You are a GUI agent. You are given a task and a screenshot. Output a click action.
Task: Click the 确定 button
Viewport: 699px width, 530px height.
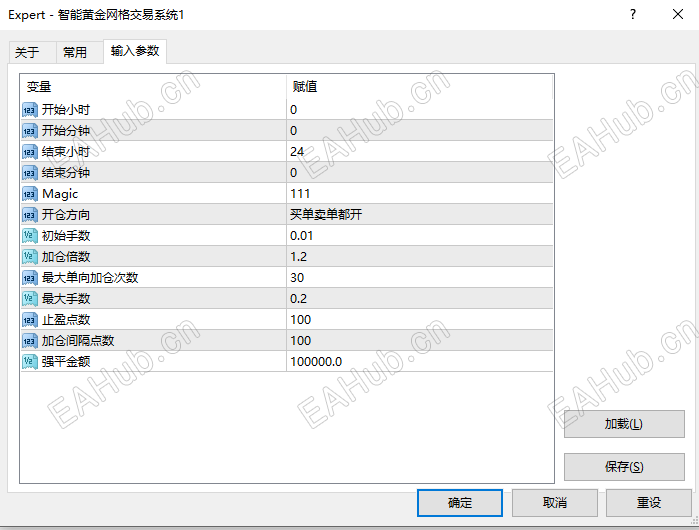460,503
